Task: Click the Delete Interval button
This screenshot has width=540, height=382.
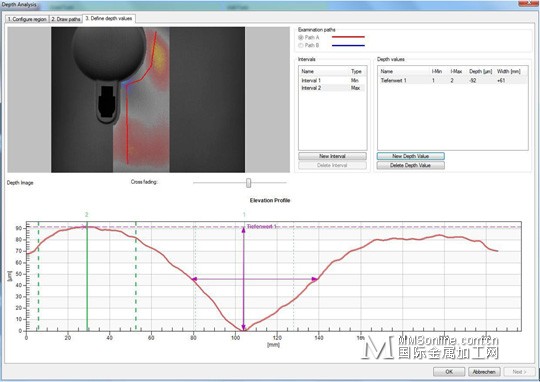Action: [x=332, y=165]
